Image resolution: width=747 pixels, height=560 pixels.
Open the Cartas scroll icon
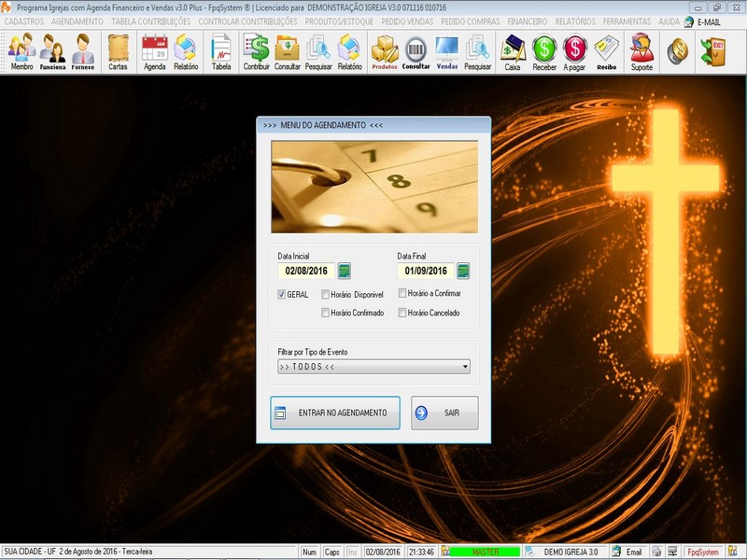[x=118, y=52]
